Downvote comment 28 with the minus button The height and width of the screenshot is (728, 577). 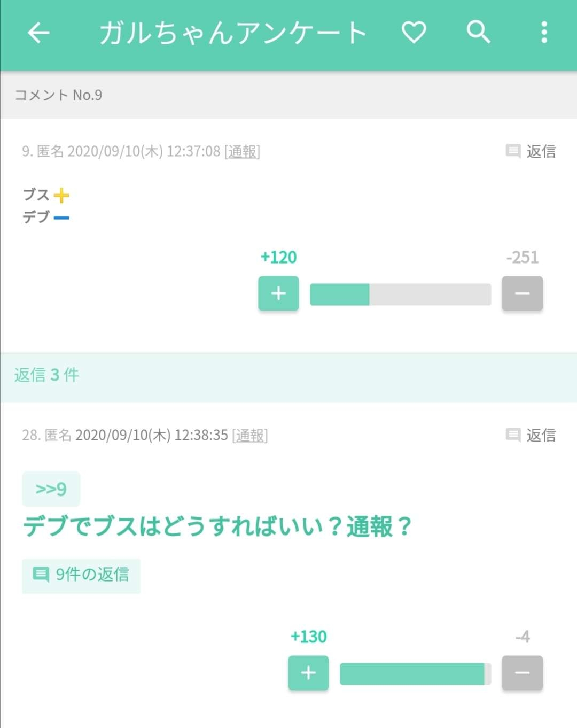click(522, 673)
